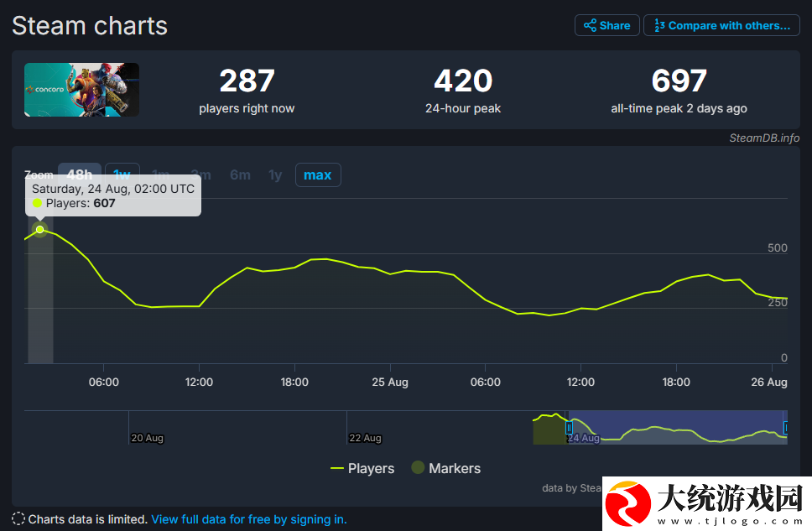Image resolution: width=812 pixels, height=531 pixels.
Task: Click the Share network icon
Action: 590,25
